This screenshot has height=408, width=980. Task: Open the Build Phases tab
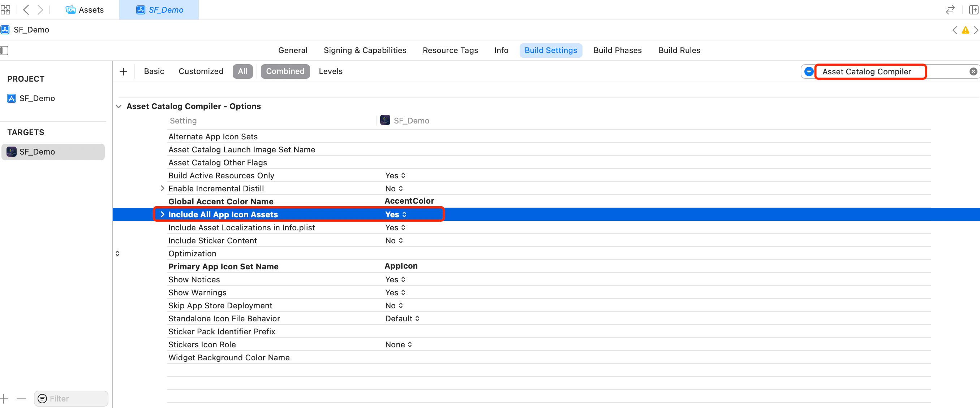[617, 50]
